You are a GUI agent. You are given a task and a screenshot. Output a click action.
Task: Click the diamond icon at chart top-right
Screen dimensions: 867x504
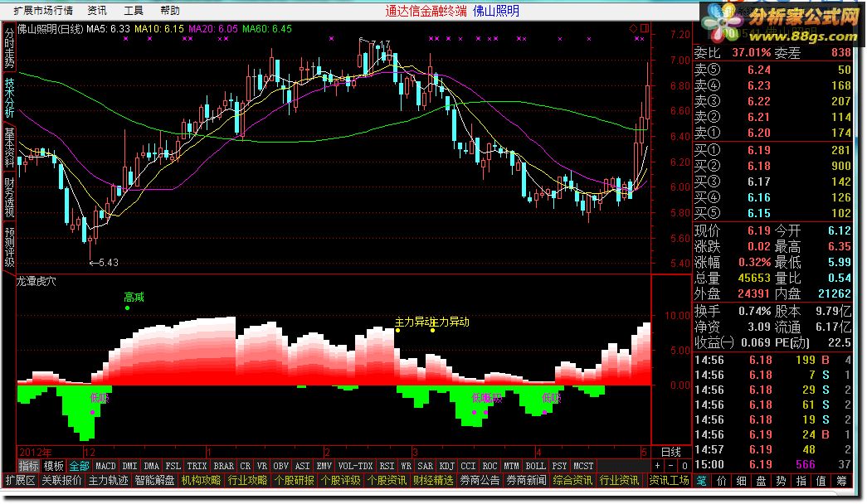[633, 29]
